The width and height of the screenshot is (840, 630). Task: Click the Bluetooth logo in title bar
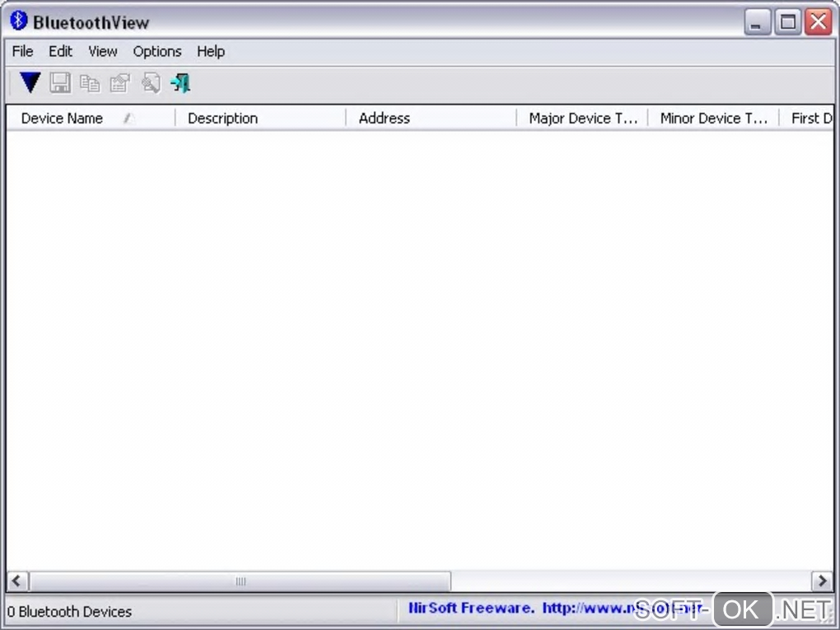tap(19, 21)
